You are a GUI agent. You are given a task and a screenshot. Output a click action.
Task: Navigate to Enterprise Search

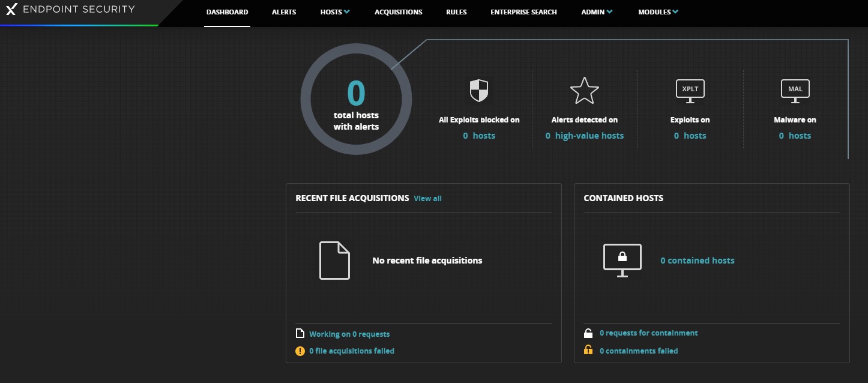coord(523,12)
